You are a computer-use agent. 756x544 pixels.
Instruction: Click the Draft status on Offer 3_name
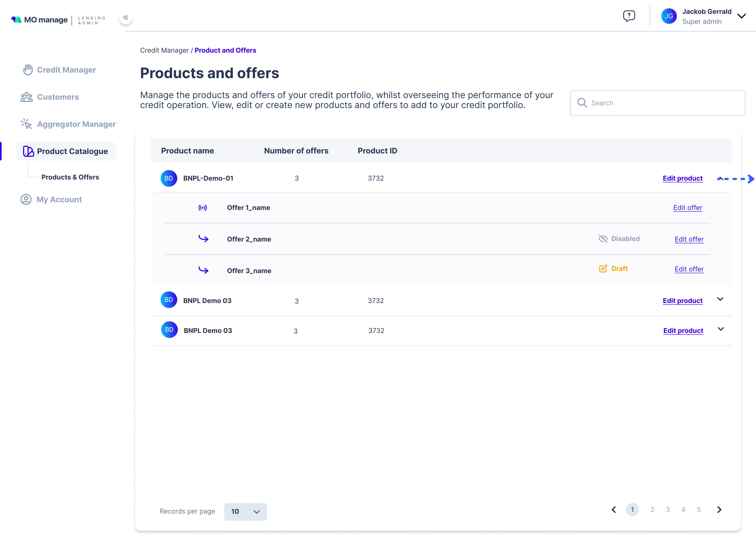pos(613,269)
